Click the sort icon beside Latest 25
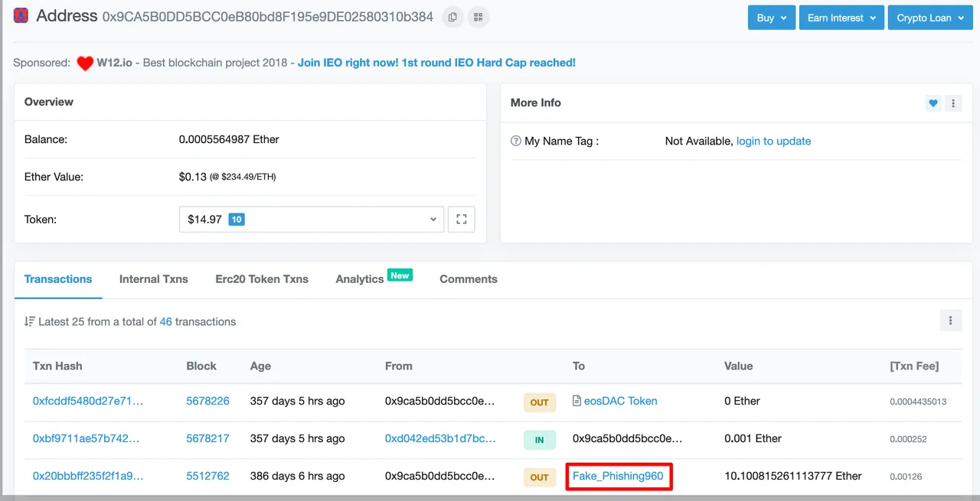The width and height of the screenshot is (980, 501). 29,322
